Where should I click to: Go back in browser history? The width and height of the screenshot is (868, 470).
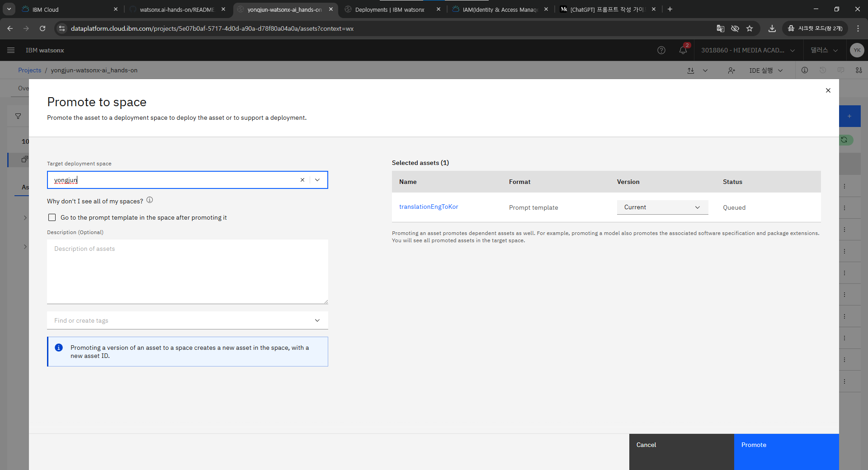pos(10,28)
